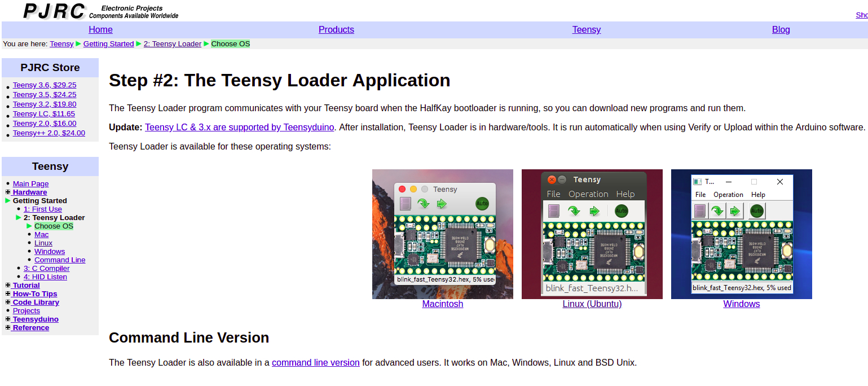Open Teensy 3.6 store link

[45, 85]
